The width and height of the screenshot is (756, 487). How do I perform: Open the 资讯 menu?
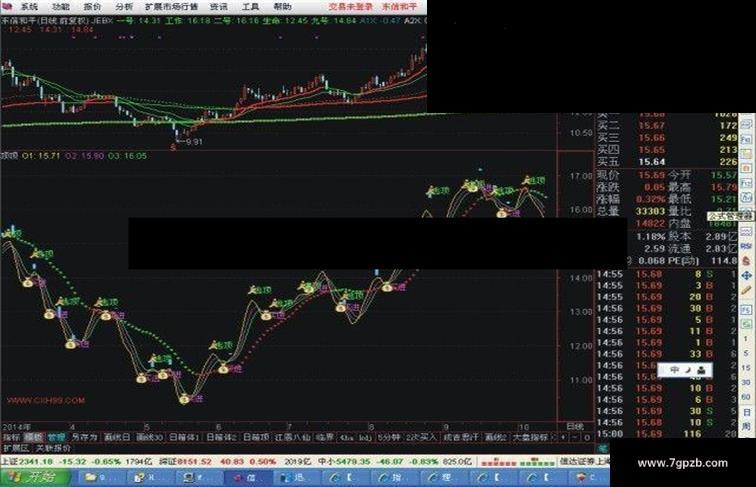(x=218, y=7)
